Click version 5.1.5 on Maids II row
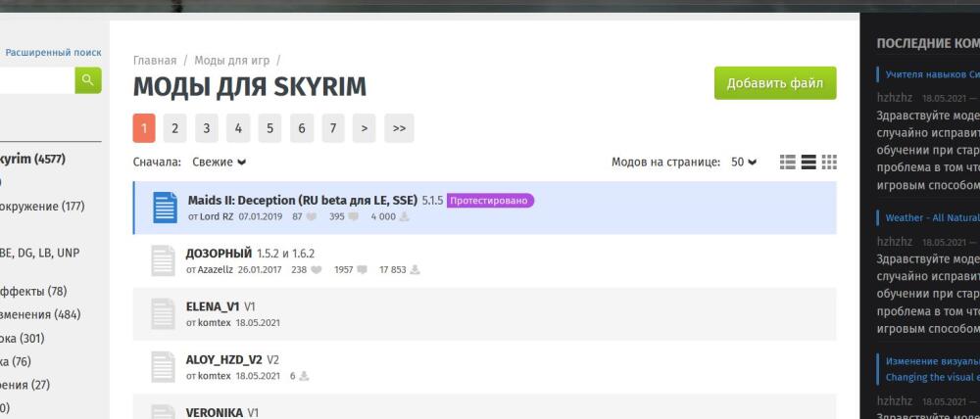This screenshot has width=980, height=419. [x=432, y=201]
